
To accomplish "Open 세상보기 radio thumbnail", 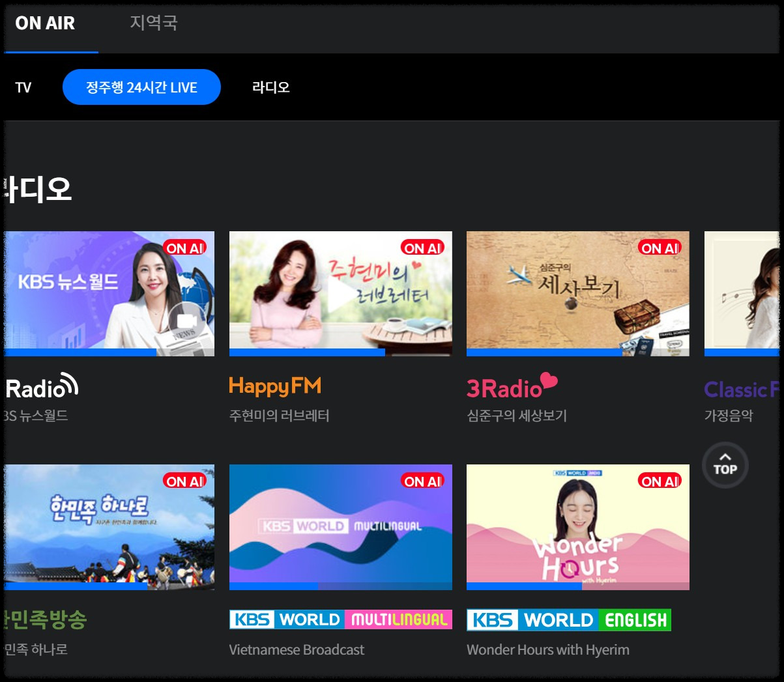I will (x=577, y=294).
